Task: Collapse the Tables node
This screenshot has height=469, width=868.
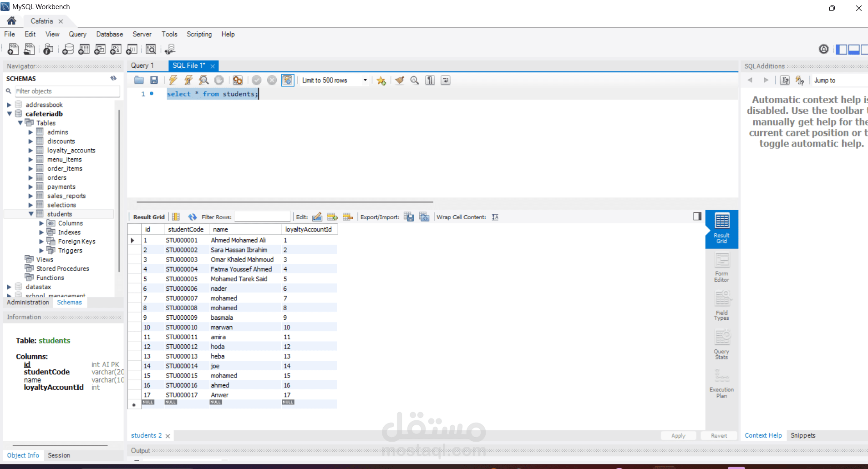Action: click(20, 123)
